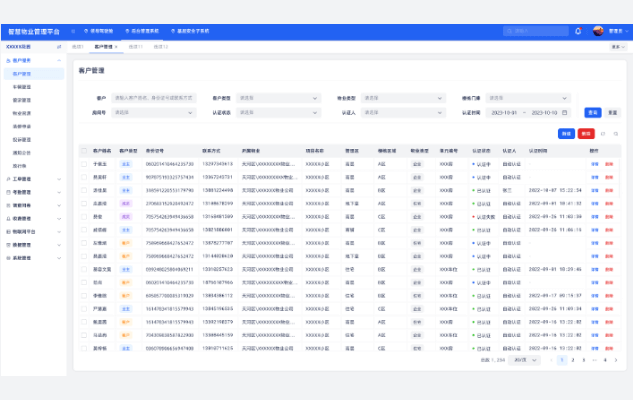Check the checkbox for the second table row
The image size is (633, 400).
(84, 176)
